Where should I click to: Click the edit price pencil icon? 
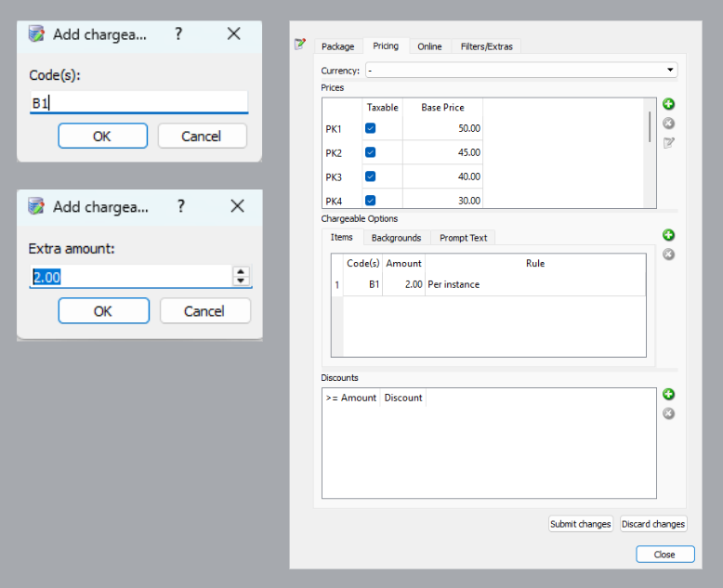[x=668, y=143]
